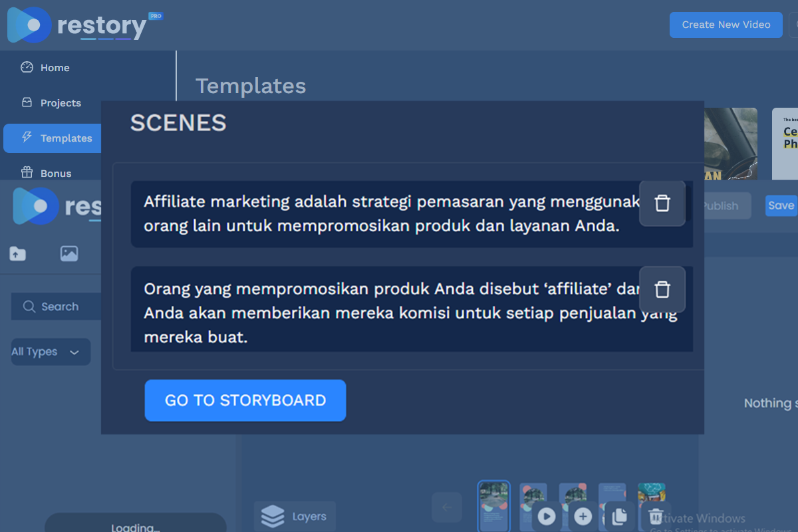
Task: Open Bonus in the sidebar
Action: click(56, 174)
